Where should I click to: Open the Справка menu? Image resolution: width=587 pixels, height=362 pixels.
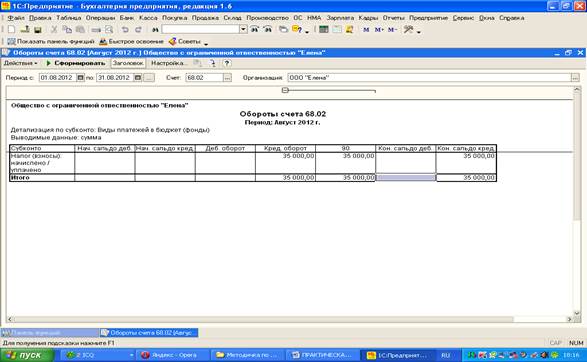511,18
